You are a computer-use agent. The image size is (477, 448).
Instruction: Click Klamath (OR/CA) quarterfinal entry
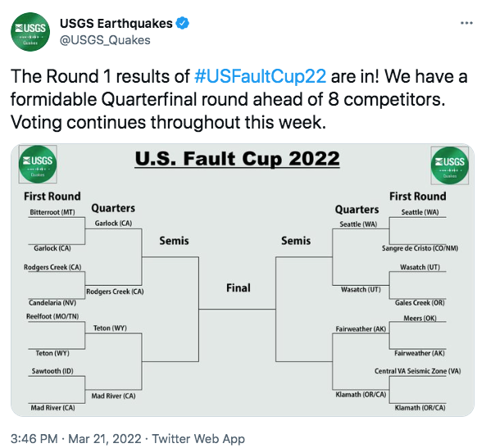point(361,395)
